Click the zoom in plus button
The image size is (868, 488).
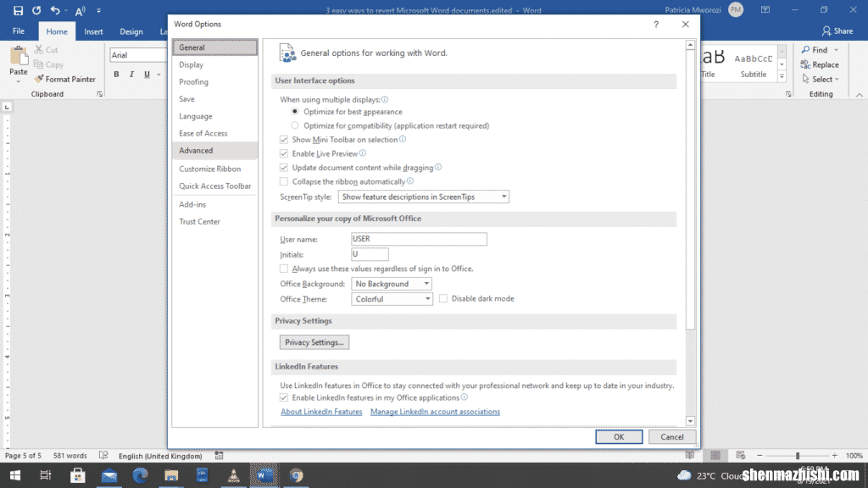[x=834, y=455]
